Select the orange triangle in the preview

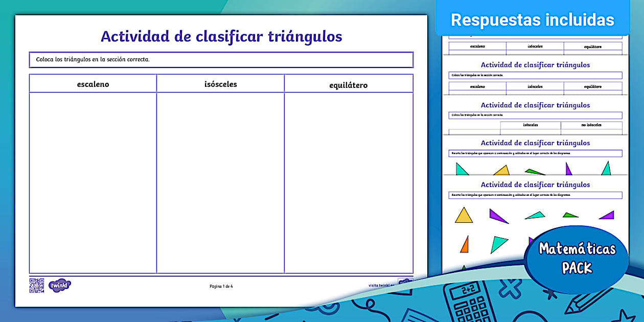coord(465,244)
